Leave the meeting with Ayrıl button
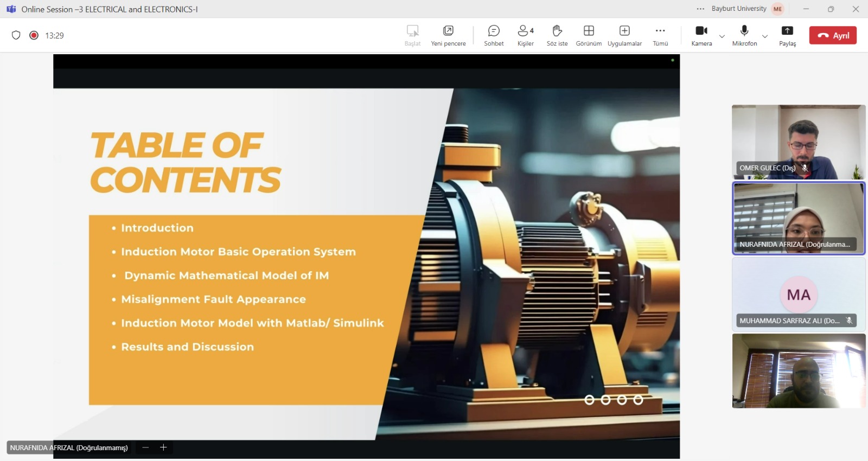Viewport: 868px width, 461px height. pos(833,35)
